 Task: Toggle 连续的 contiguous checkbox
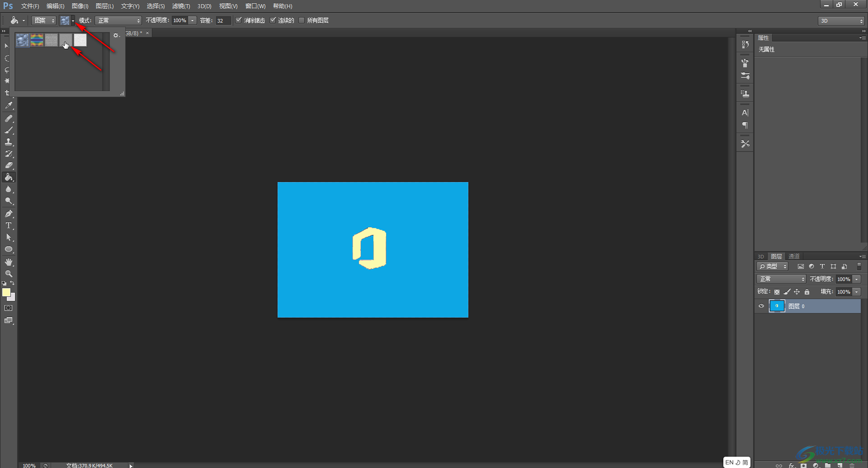coord(273,20)
